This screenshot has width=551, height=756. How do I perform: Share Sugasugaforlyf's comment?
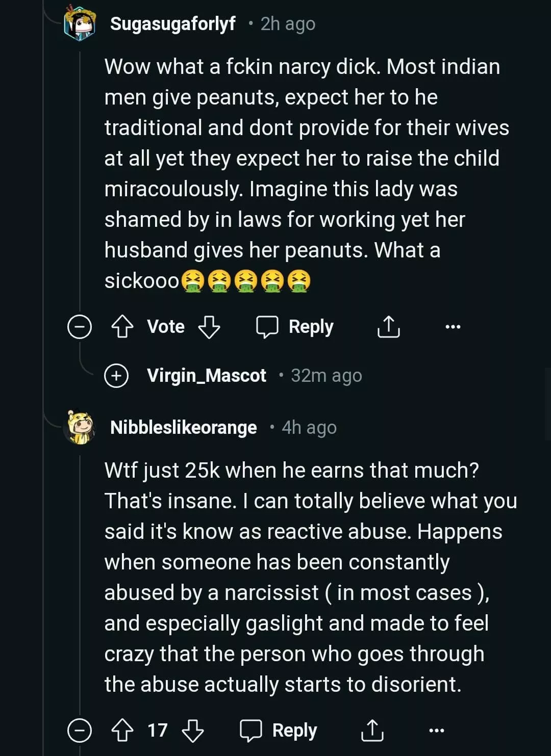click(388, 326)
